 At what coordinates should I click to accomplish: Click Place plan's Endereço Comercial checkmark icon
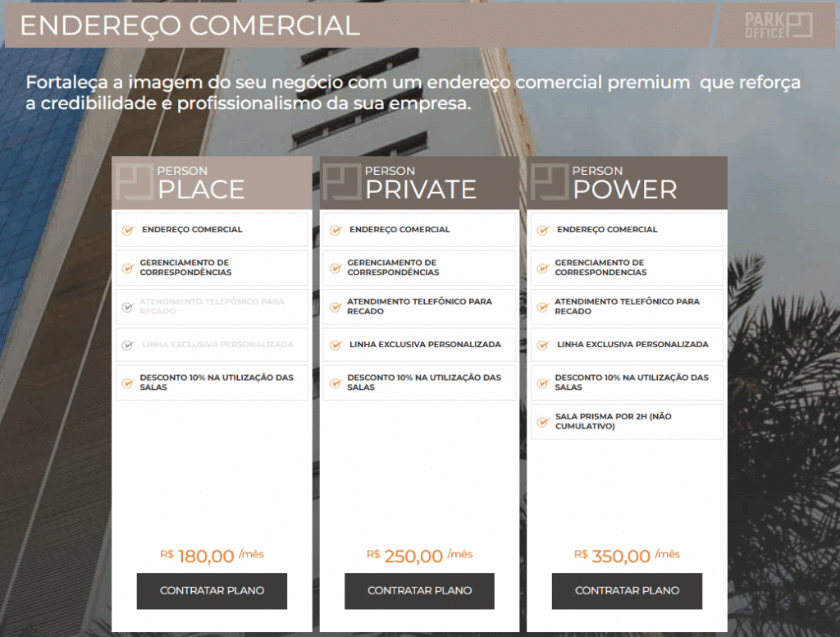coord(127,231)
